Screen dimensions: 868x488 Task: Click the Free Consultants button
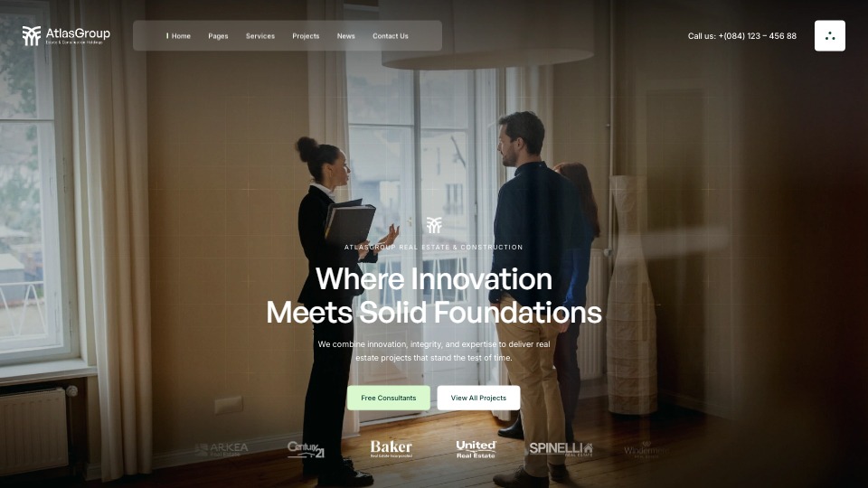coord(389,398)
